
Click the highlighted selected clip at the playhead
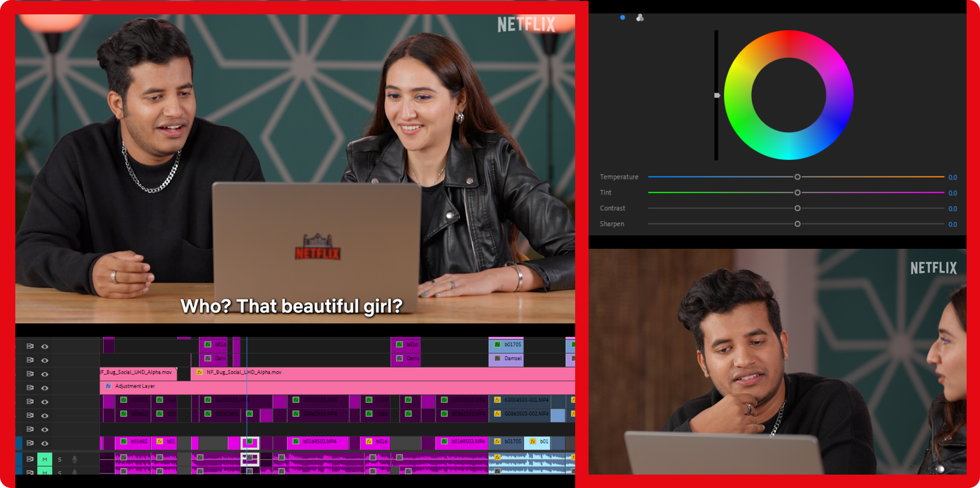(250, 443)
